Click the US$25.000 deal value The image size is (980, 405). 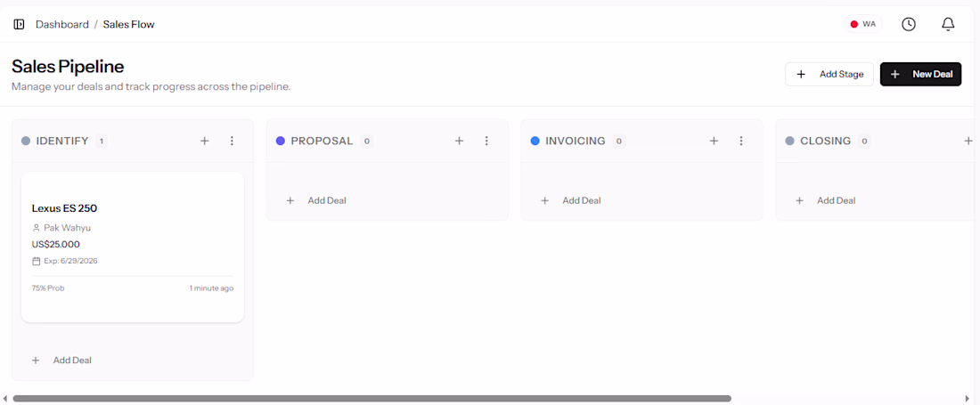[55, 244]
